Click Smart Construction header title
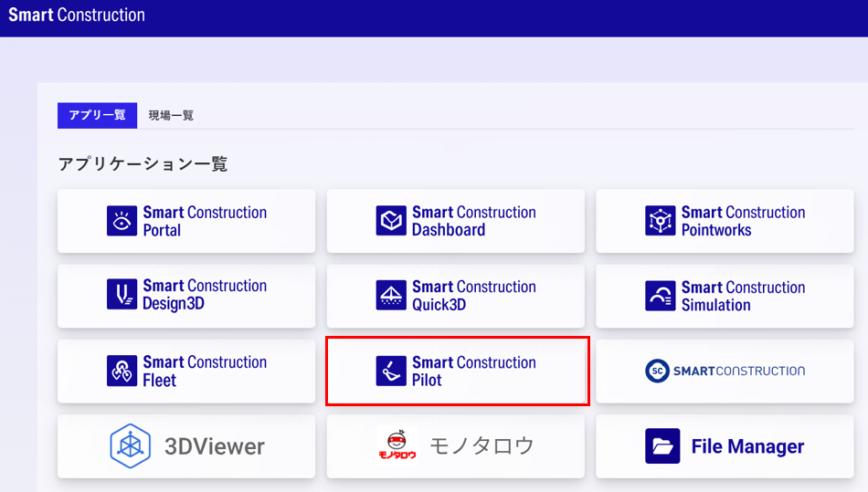The image size is (868, 492). [x=77, y=15]
